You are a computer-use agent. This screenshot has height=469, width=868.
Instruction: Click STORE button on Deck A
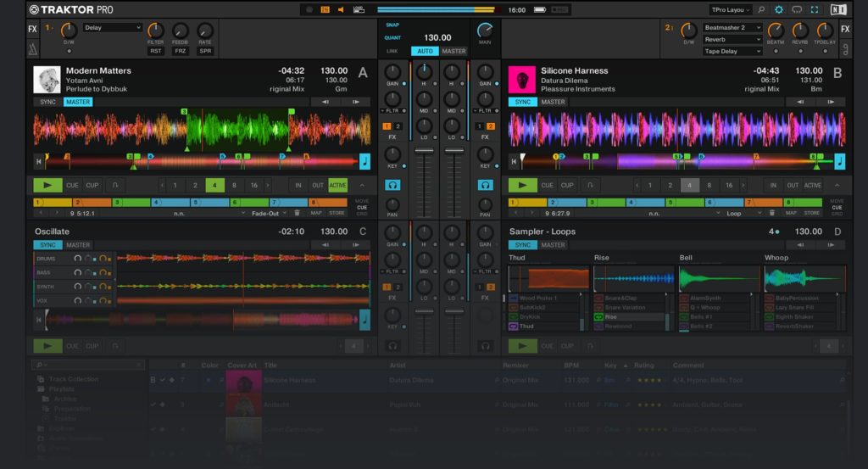337,213
